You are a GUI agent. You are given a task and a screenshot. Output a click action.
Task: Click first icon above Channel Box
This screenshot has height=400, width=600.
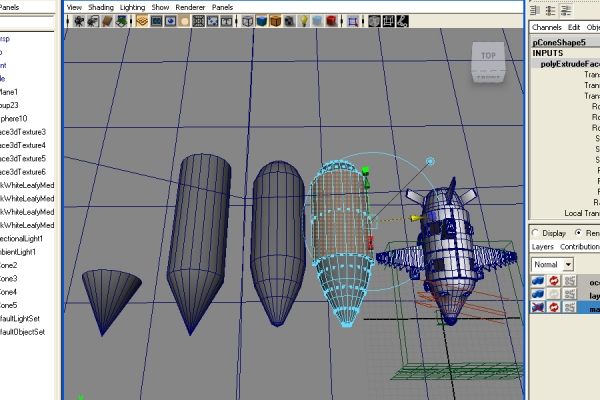point(535,11)
